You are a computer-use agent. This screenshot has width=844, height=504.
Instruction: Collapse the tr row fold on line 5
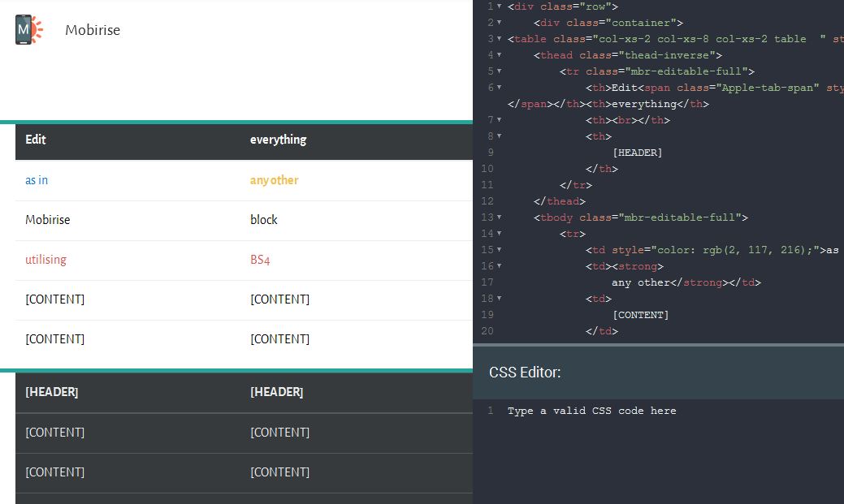pos(498,71)
